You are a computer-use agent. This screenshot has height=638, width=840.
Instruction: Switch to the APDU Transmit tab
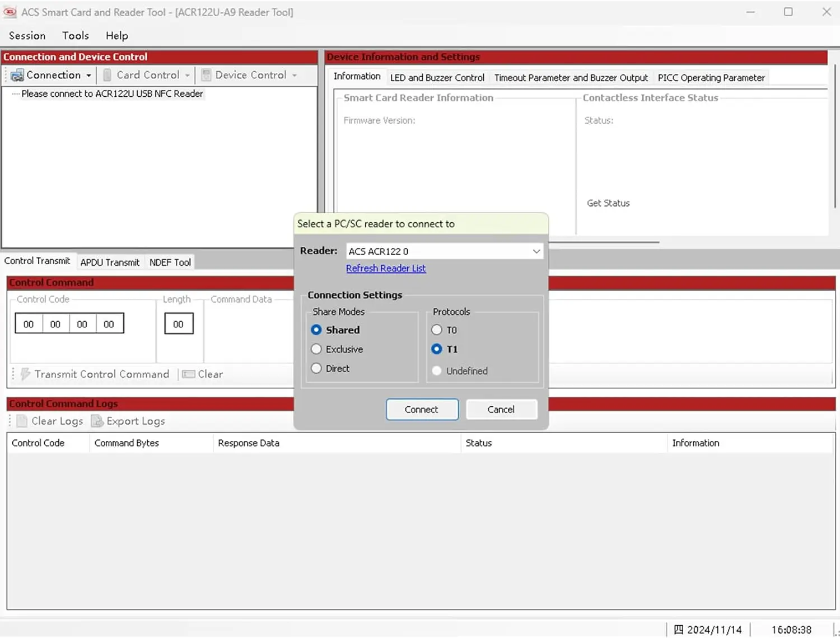pyautogui.click(x=110, y=262)
